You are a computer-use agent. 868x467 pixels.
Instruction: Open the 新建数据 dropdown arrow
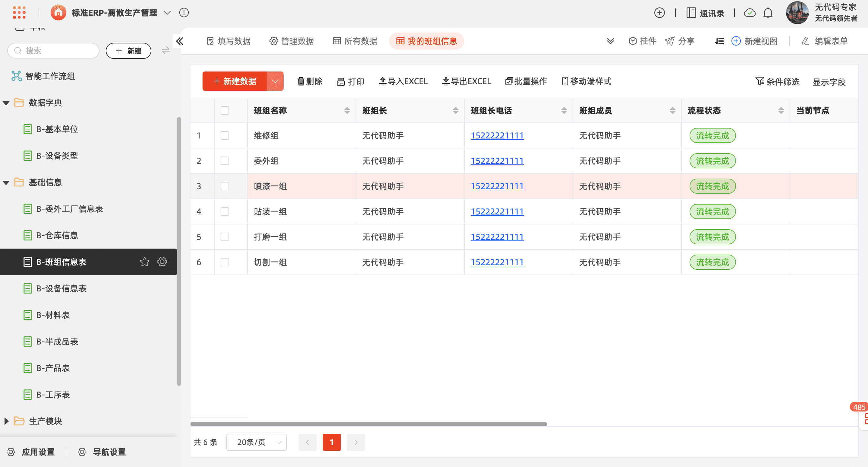[x=275, y=81]
